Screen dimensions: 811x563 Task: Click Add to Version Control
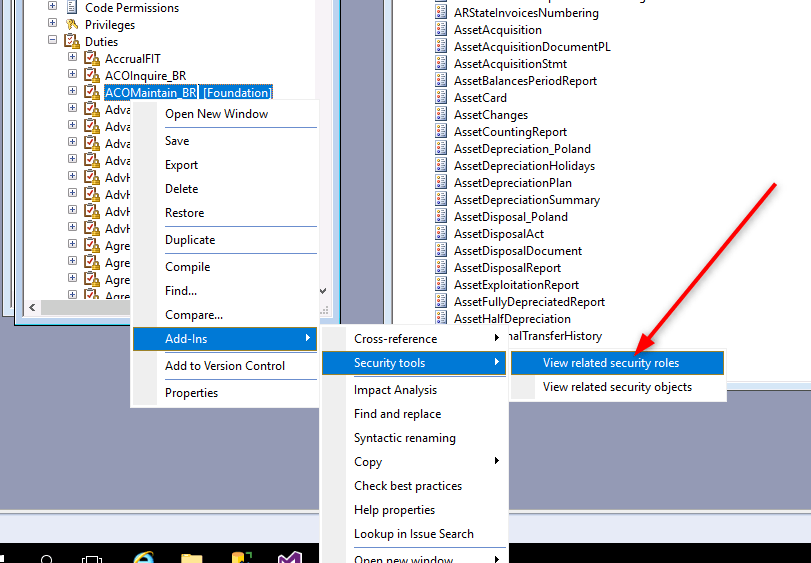pyautogui.click(x=225, y=366)
